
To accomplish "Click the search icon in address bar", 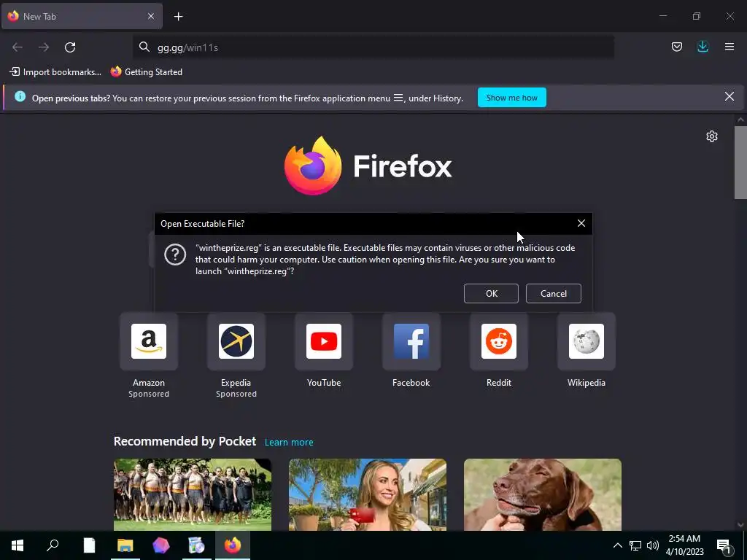I will (144, 47).
